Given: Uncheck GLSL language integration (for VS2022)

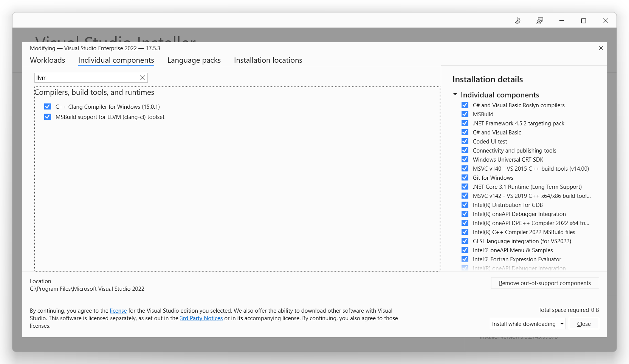Looking at the screenshot, I should click(x=465, y=241).
